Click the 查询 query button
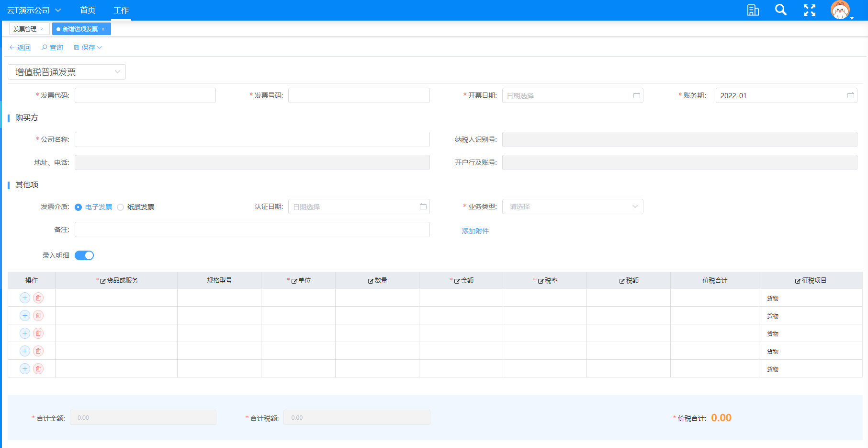This screenshot has height=448, width=868. tap(52, 47)
